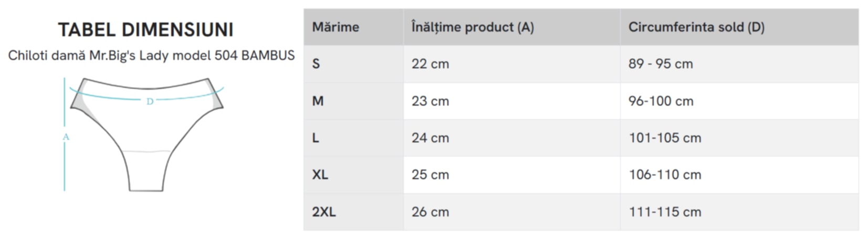Viewport: 868px width, 239px height.
Task: Click the 111-115 cm hip cell
Action: click(665, 212)
